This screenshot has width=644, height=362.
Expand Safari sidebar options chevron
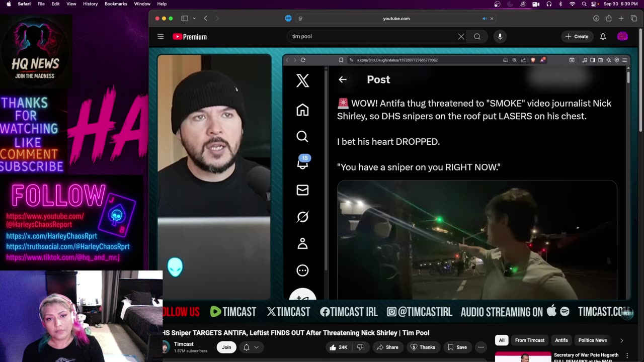pyautogui.click(x=194, y=19)
